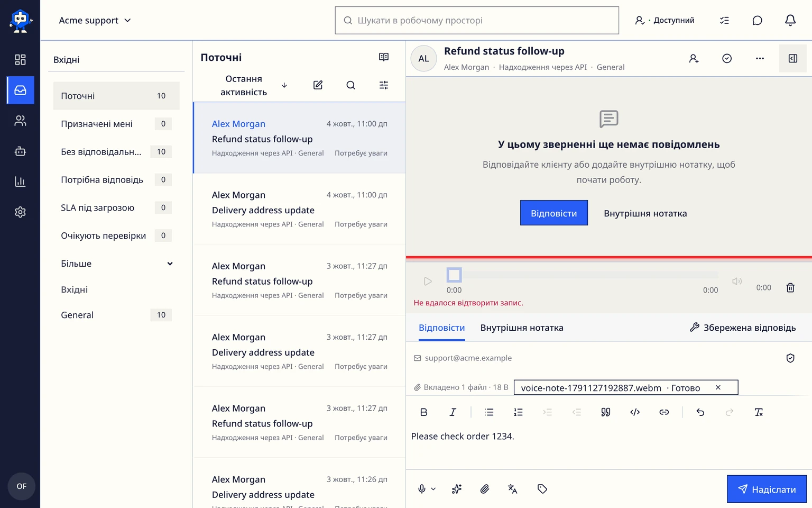This screenshot has height=508, width=812.
Task: Toggle numbered list formatting
Action: click(518, 412)
